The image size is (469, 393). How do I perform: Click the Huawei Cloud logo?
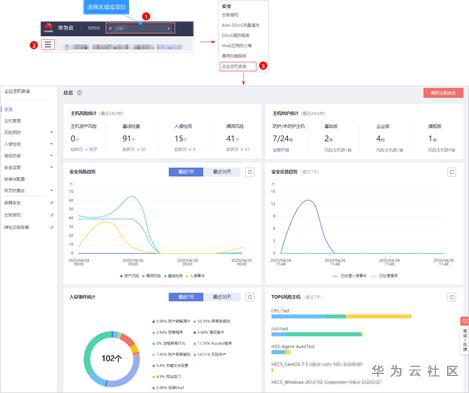(49, 28)
